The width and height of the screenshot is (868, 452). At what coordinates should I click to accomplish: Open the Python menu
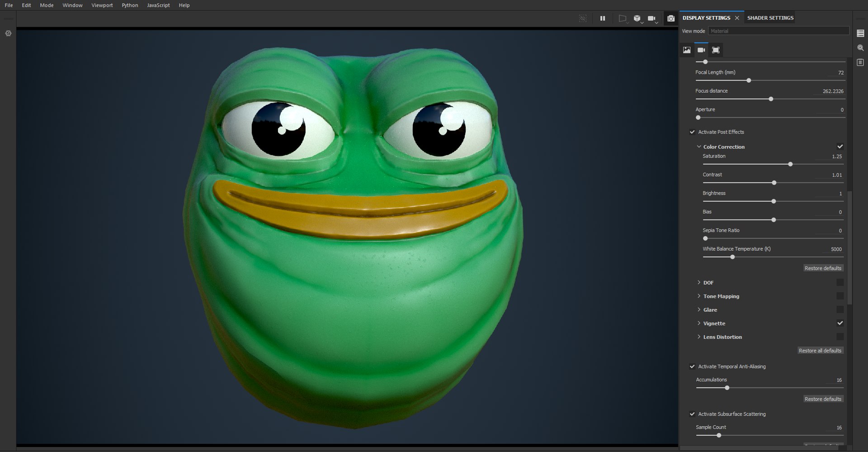pos(130,5)
